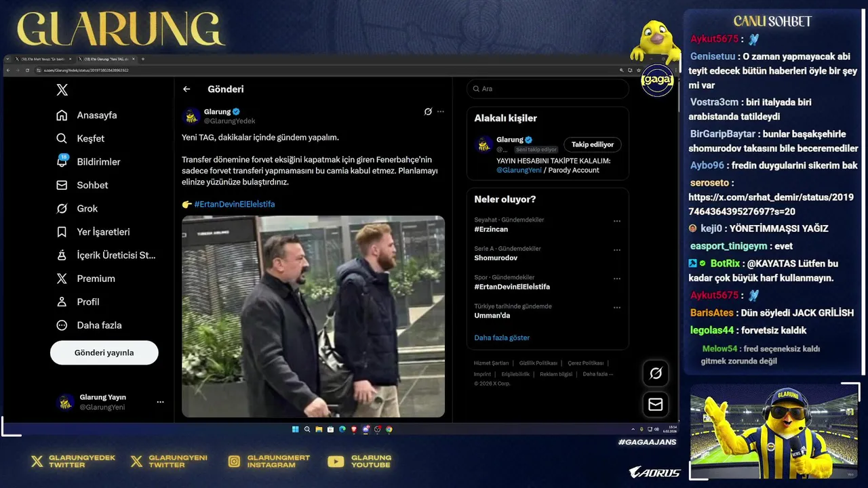Screen dimensions: 868x488
Task: Click the srhat_demir status link in chat
Action: (x=770, y=204)
